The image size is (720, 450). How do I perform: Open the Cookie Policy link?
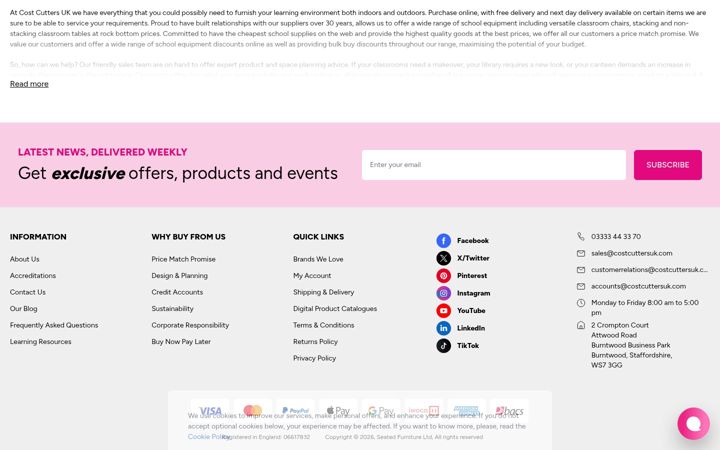208,437
